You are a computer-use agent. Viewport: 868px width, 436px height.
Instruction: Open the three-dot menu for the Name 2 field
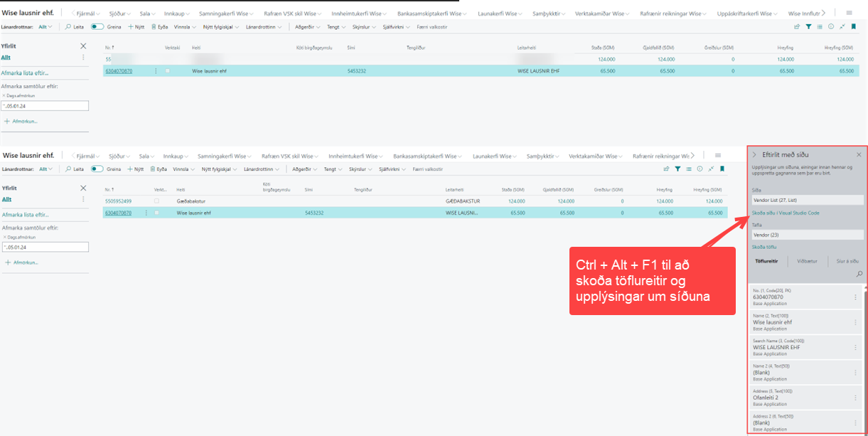tap(855, 371)
